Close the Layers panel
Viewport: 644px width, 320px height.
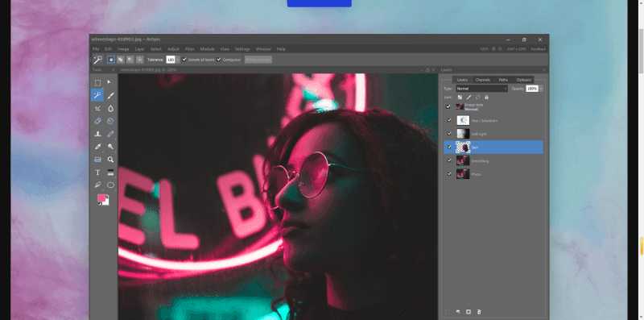(x=544, y=70)
